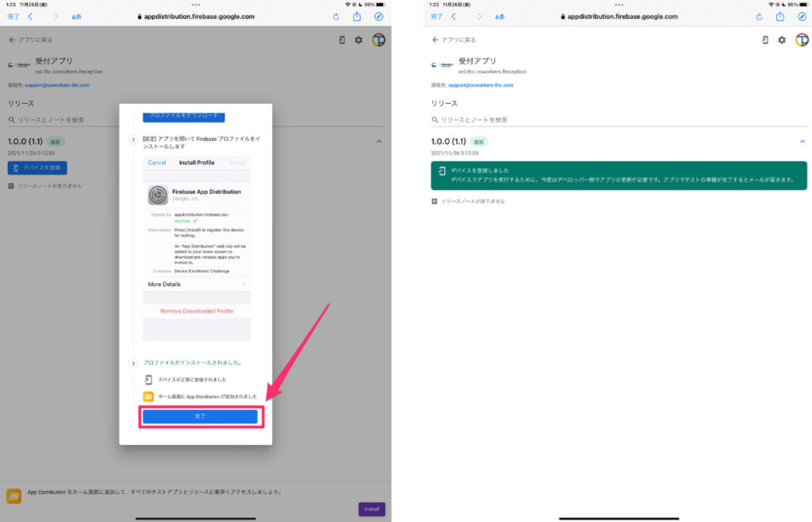
Task: Collapse release 1.0.0 (1.1) in left page
Action: [379, 141]
